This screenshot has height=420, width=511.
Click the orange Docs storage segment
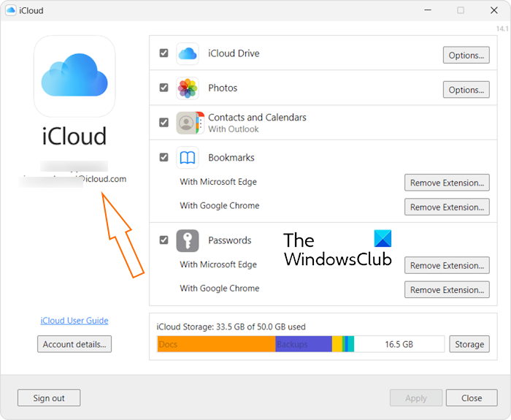pos(216,344)
